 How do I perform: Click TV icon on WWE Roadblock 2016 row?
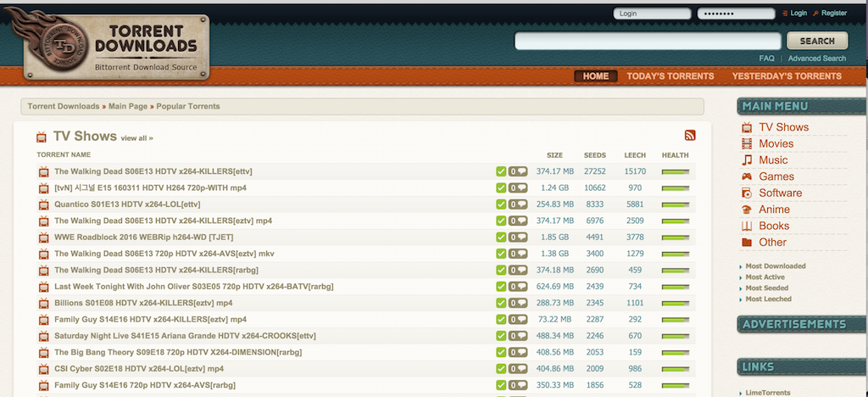tap(44, 238)
